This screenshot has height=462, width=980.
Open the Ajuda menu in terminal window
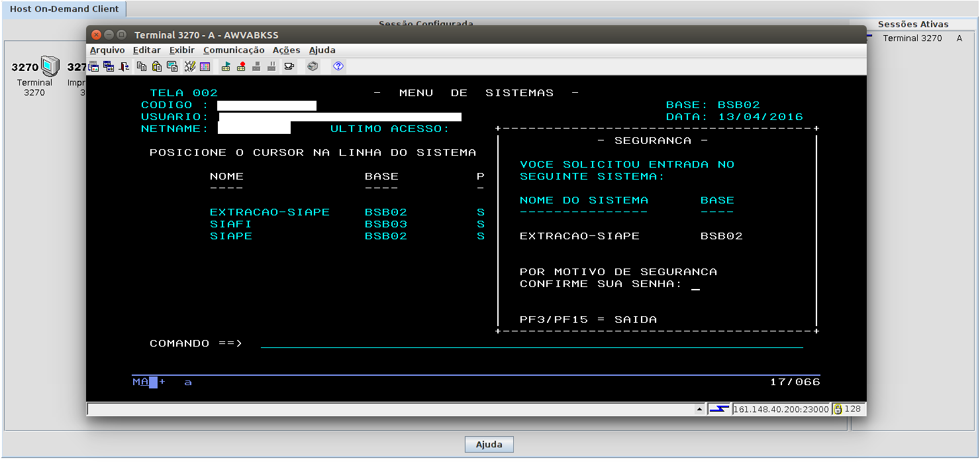[322, 50]
